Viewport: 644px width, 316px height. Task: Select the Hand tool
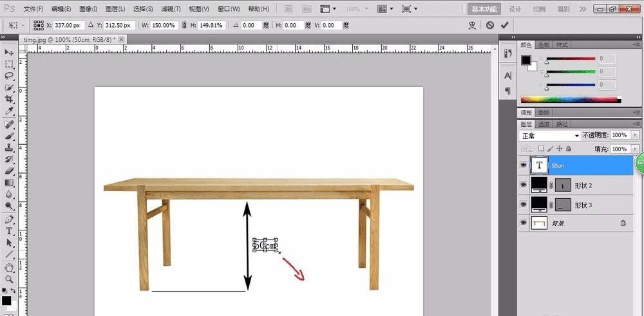click(x=8, y=268)
